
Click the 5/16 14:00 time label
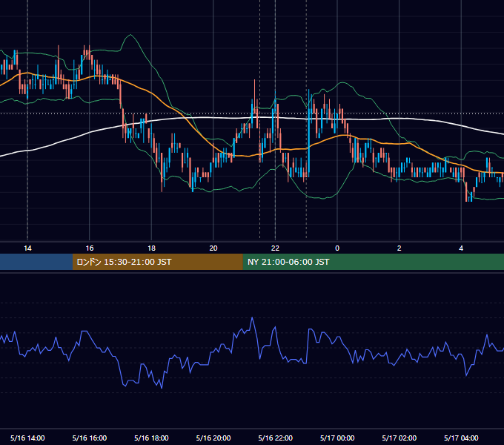[27, 438]
